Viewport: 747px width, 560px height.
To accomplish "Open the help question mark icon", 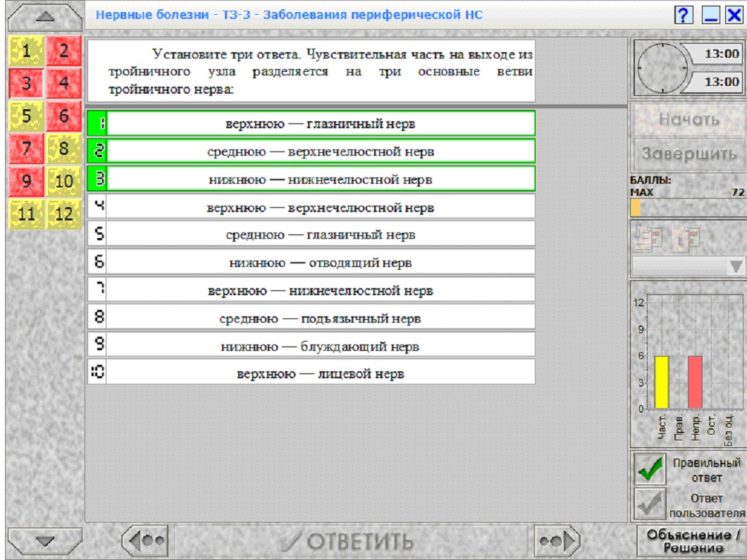I will point(683,15).
